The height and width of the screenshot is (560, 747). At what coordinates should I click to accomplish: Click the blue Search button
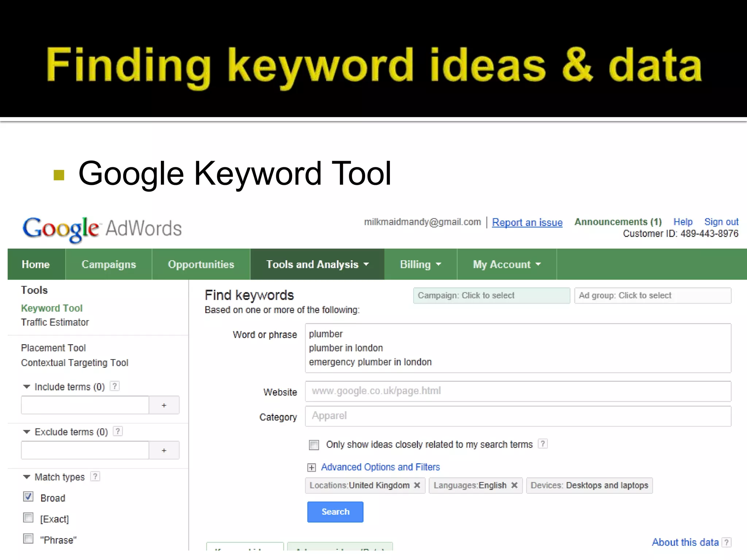click(x=335, y=512)
